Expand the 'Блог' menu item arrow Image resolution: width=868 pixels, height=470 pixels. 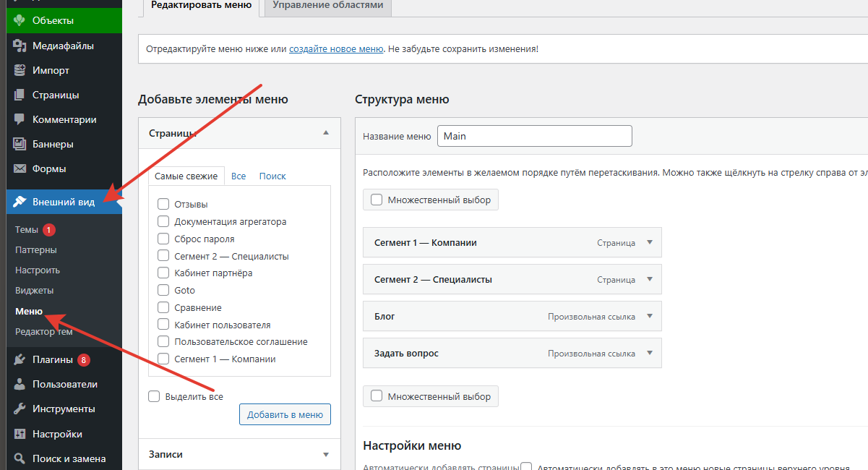(x=649, y=317)
